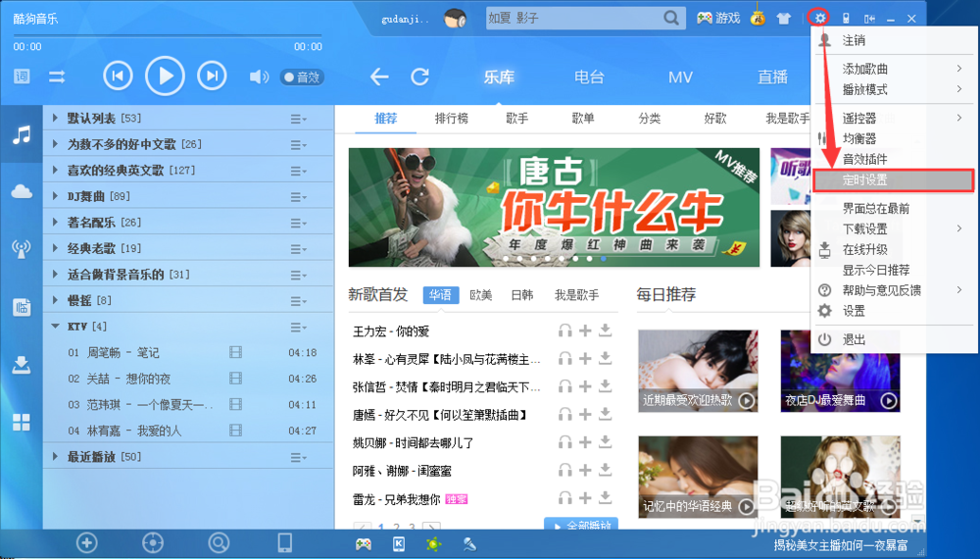980x559 pixels.
Task: Open the radio antenna sidebar icon
Action: [22, 249]
